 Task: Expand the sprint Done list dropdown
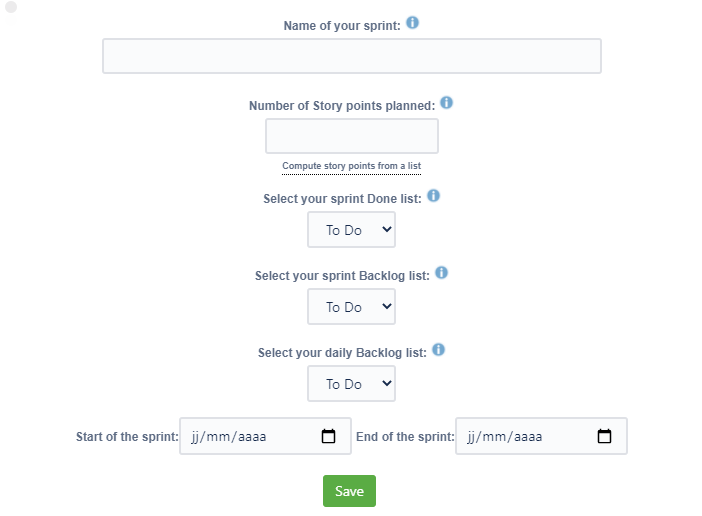point(351,230)
